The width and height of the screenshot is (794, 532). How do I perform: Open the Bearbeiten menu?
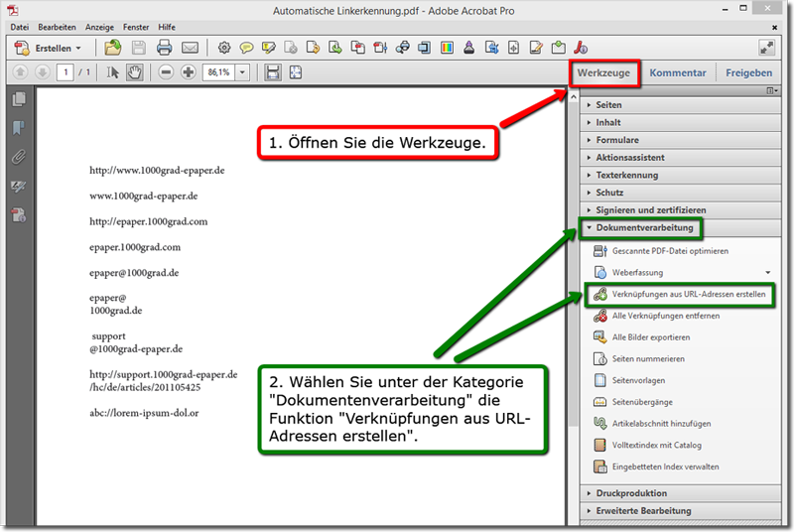click(x=57, y=28)
